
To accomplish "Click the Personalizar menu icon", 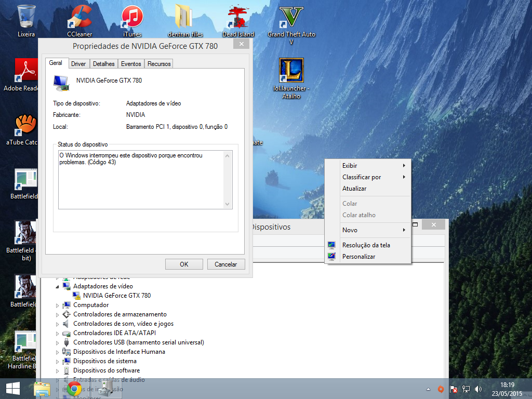I will tap(331, 257).
